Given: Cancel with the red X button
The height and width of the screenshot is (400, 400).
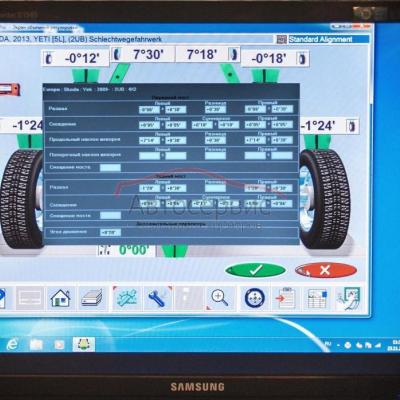Looking at the screenshot, I should (326, 270).
